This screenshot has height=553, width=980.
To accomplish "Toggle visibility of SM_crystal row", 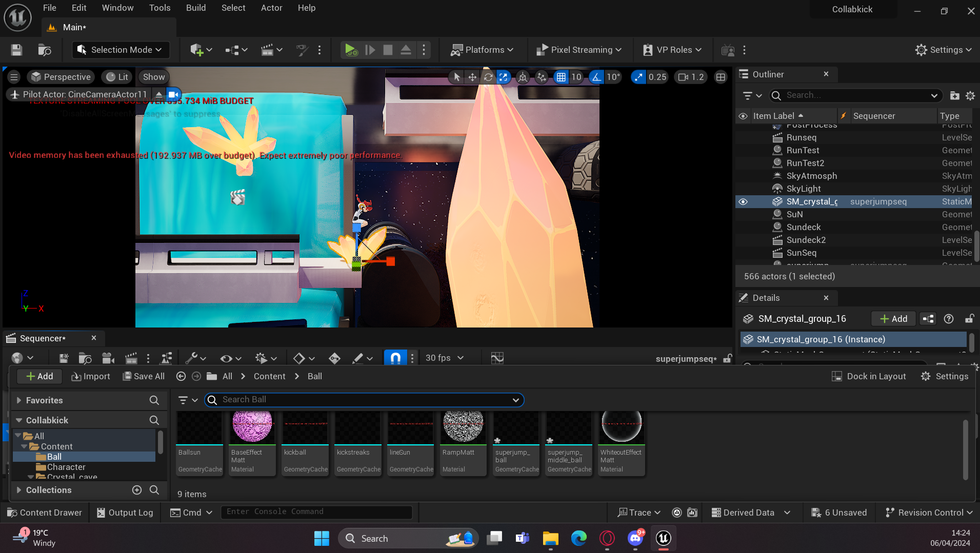I will (743, 201).
